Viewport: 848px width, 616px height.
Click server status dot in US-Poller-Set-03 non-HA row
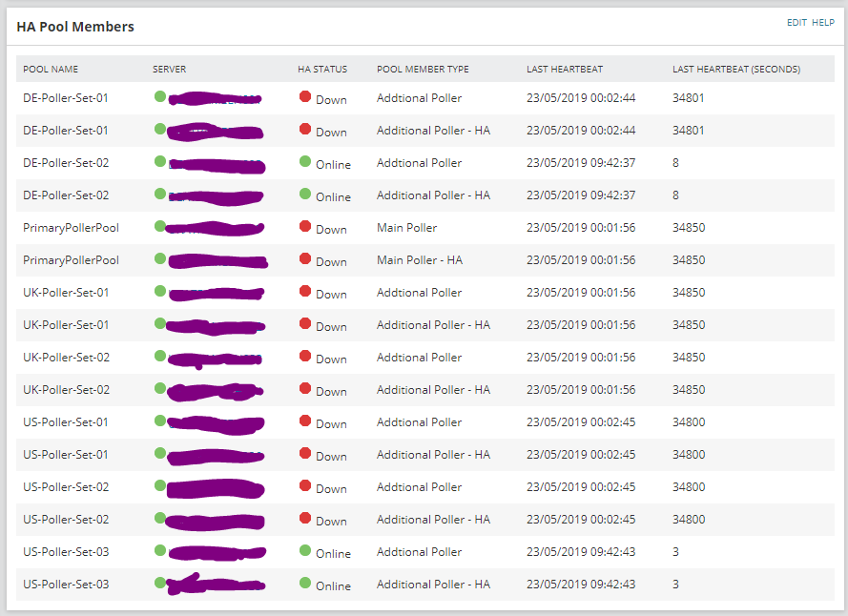[x=160, y=550]
